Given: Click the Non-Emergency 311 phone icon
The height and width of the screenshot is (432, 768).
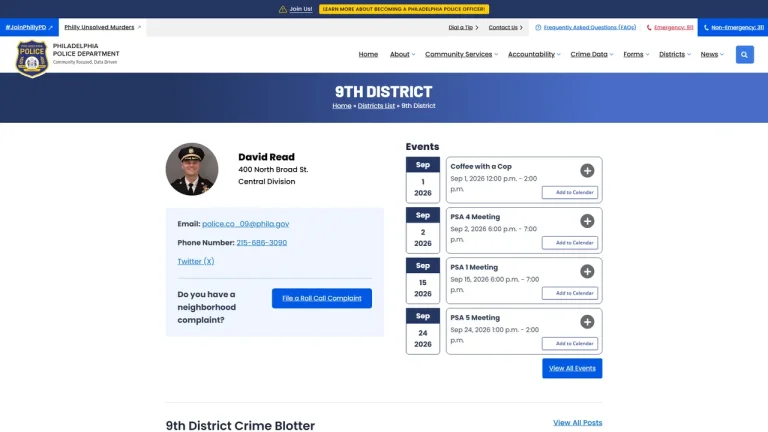Looking at the screenshot, I should tap(706, 27).
